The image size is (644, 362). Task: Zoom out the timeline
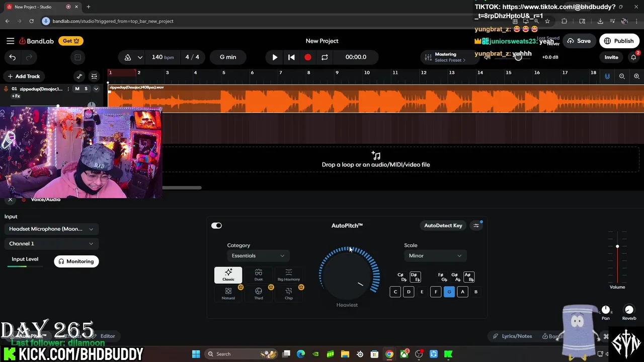point(622,76)
